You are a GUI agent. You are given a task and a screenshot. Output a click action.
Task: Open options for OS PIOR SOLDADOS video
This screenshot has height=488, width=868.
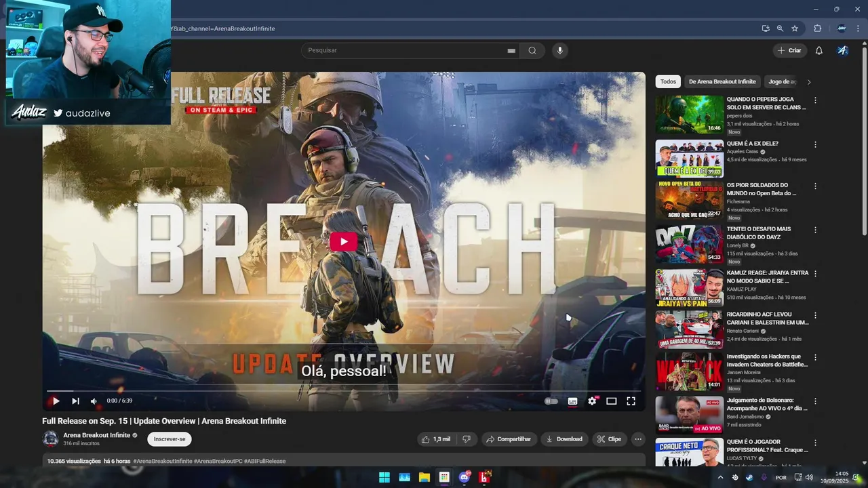coord(815,186)
